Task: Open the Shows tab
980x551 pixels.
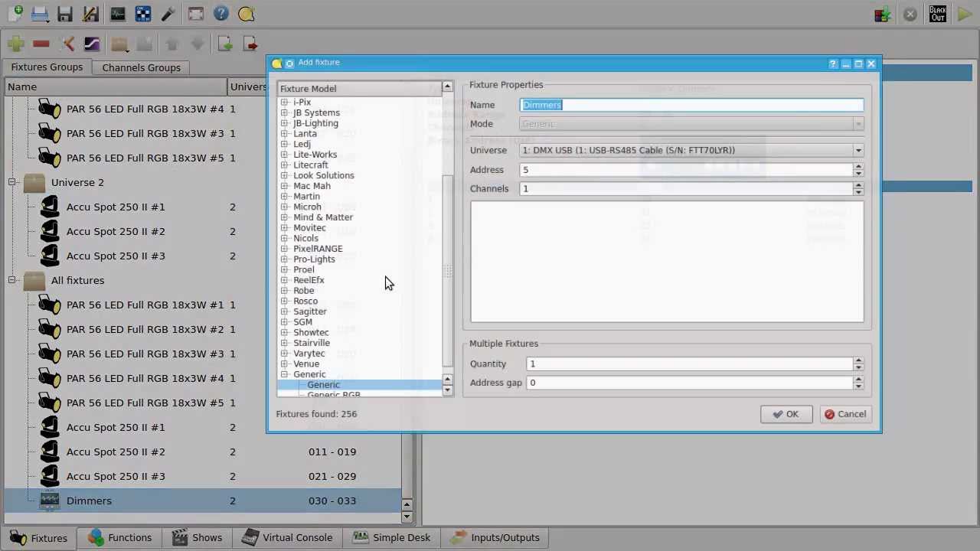Action: (x=197, y=537)
